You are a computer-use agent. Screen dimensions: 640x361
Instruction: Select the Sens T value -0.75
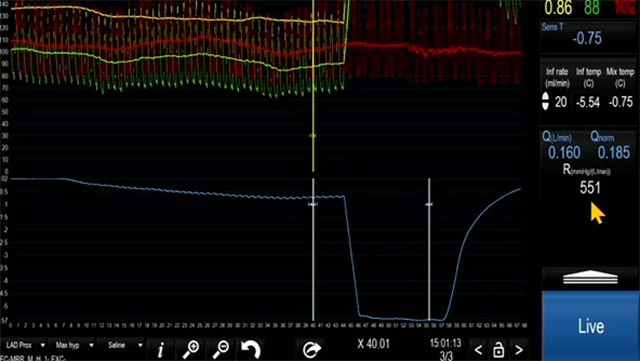pos(587,38)
